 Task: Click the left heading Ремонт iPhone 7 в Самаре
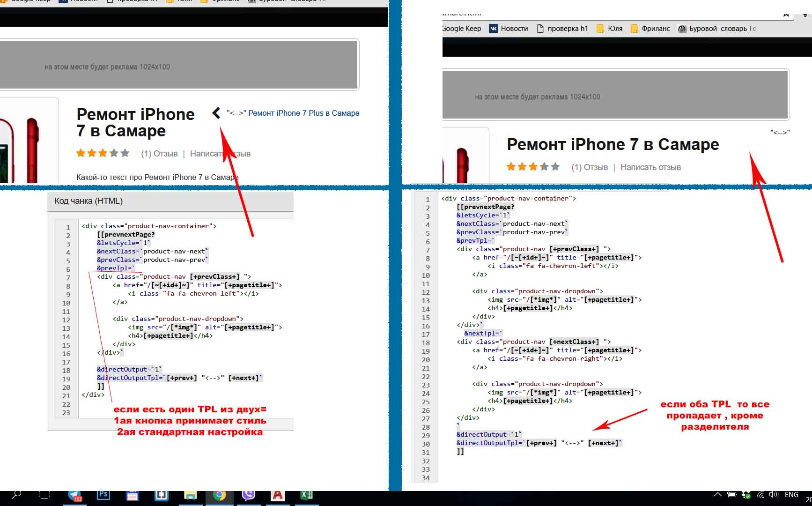click(135, 122)
